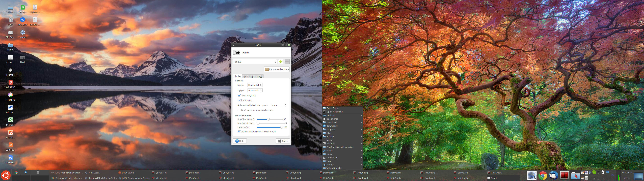Open the red Terminator terminal launcher
Image resolution: width=644 pixels, height=181 pixels.
565,175
